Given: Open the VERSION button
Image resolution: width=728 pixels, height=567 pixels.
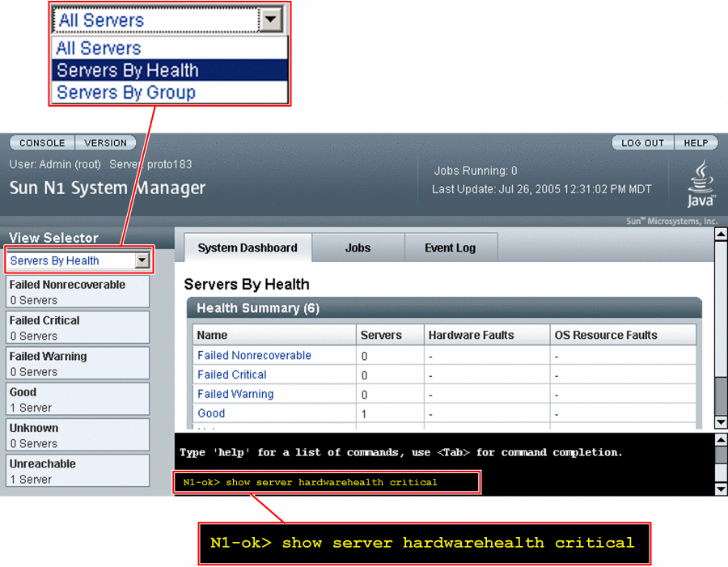Looking at the screenshot, I should tap(106, 142).
